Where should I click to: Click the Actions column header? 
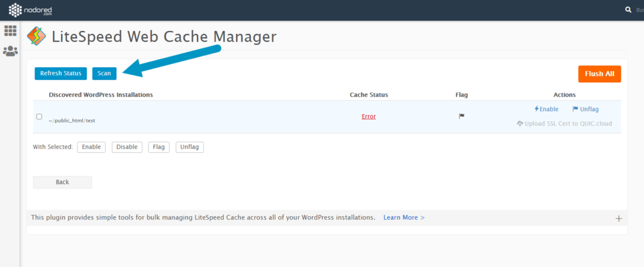coord(564,95)
